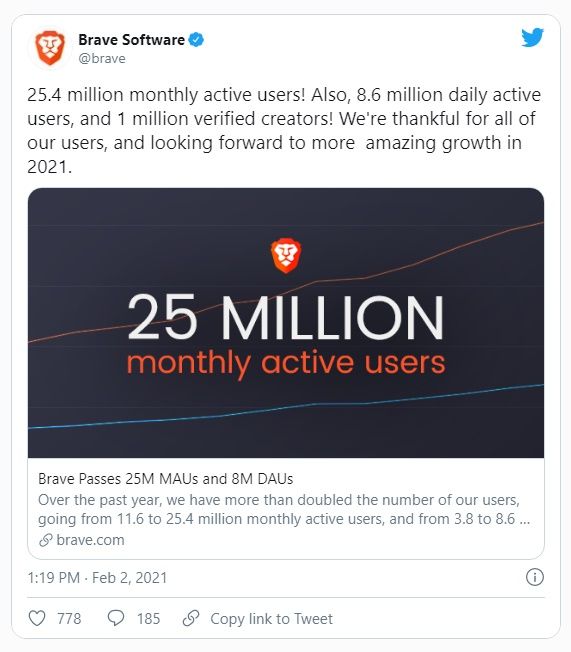571x652 pixels.
Task: Click the @brave handle
Action: (x=102, y=59)
